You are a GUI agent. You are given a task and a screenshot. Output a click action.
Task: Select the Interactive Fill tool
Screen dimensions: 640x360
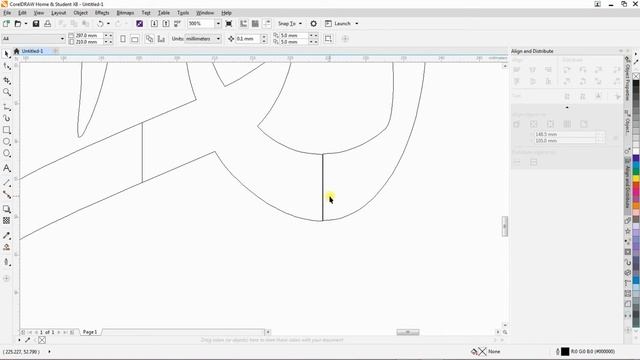(x=7, y=247)
